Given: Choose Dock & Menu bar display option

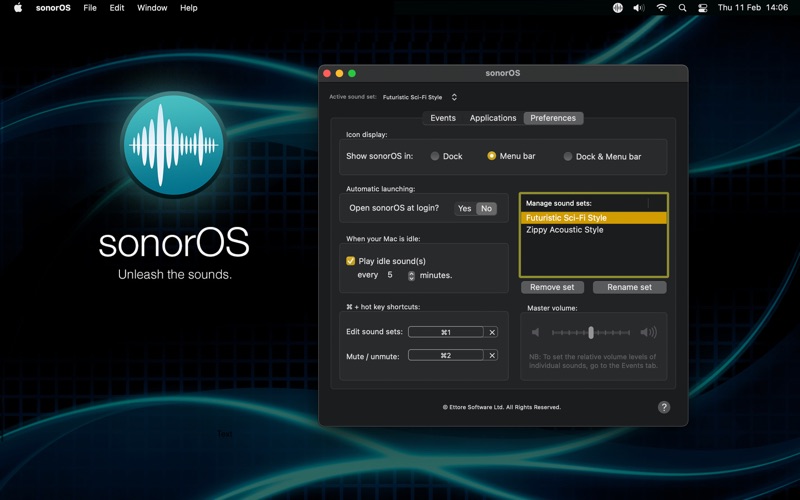Looking at the screenshot, I should pyautogui.click(x=568, y=156).
